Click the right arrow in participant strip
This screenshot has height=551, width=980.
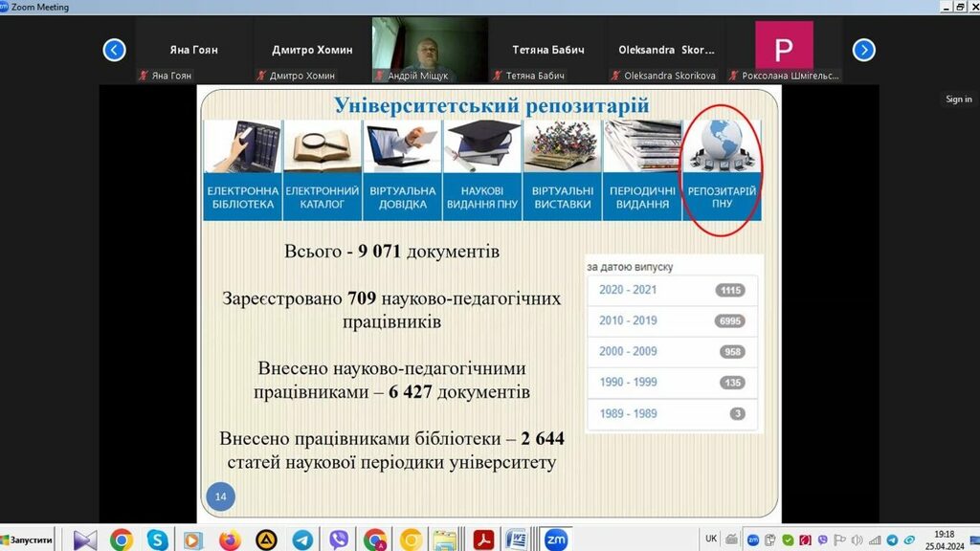click(863, 50)
